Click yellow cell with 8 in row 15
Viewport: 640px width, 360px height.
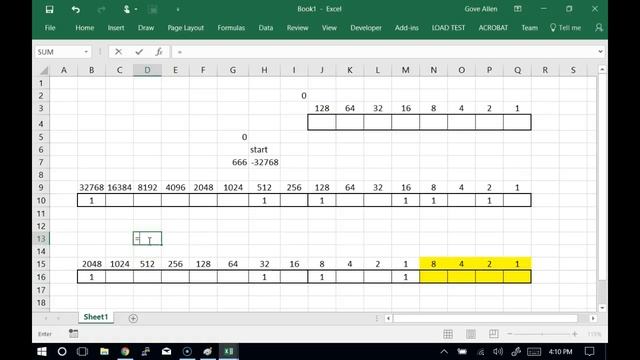coord(433,264)
